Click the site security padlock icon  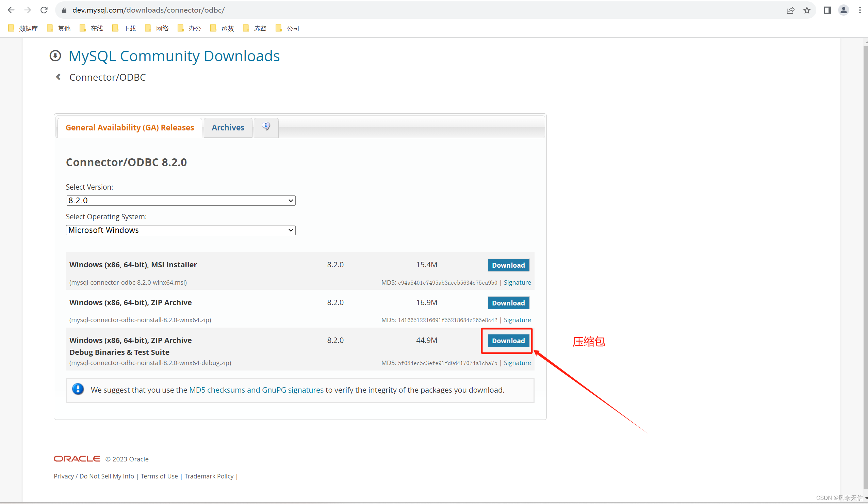click(x=64, y=10)
